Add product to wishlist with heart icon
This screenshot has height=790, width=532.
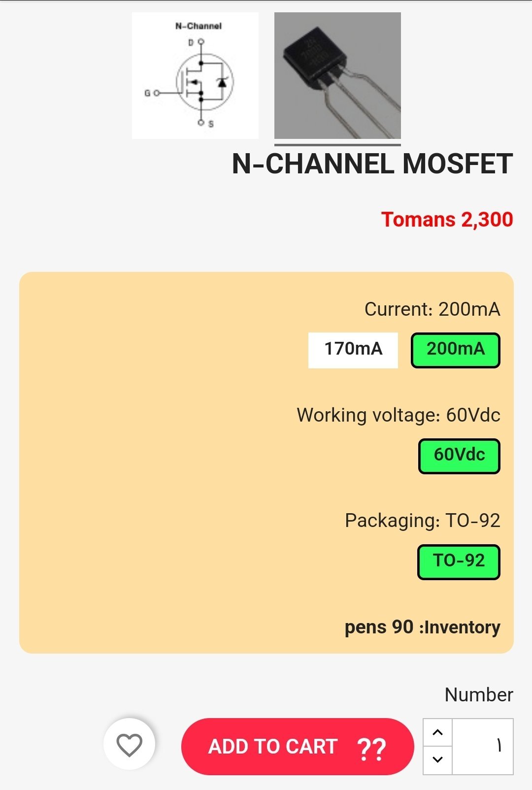[129, 744]
